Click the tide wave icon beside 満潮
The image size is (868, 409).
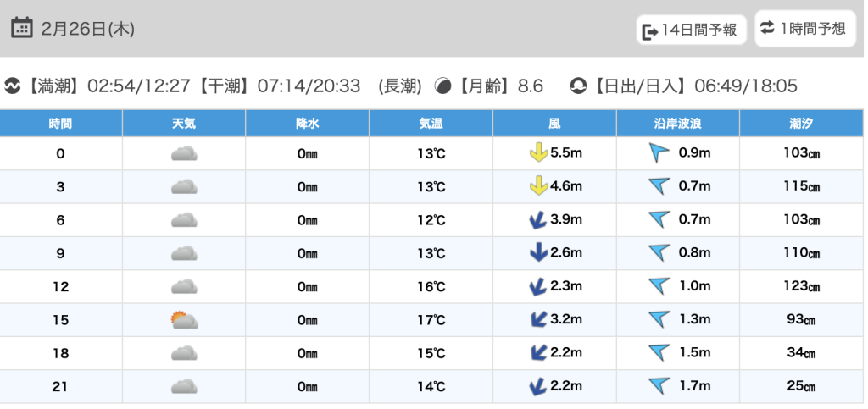click(x=13, y=86)
